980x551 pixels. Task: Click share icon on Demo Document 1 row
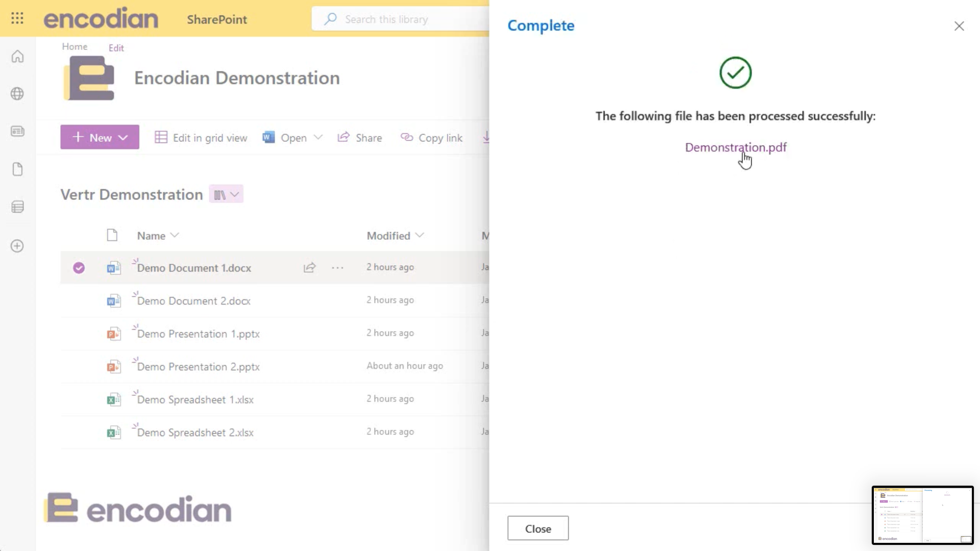310,267
